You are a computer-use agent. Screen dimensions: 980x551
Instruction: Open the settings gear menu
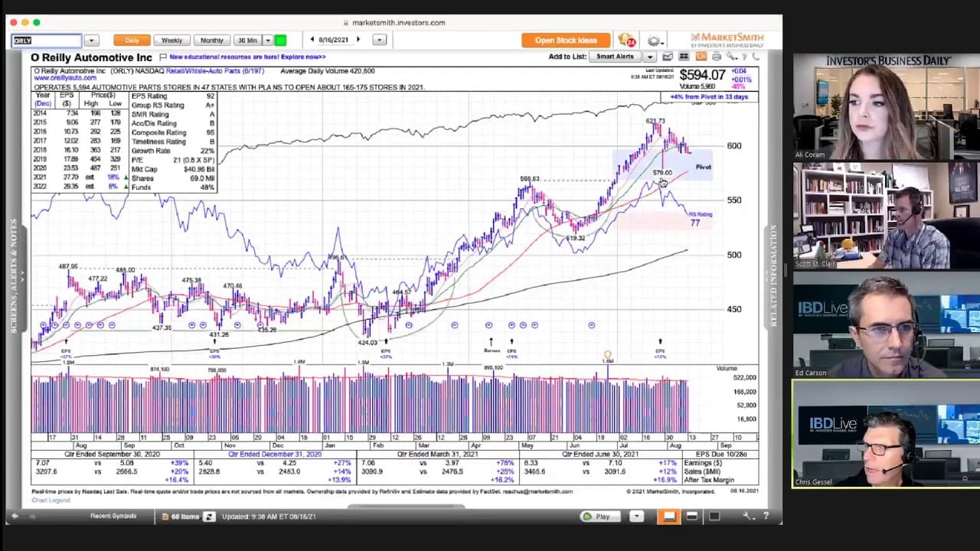(x=655, y=41)
